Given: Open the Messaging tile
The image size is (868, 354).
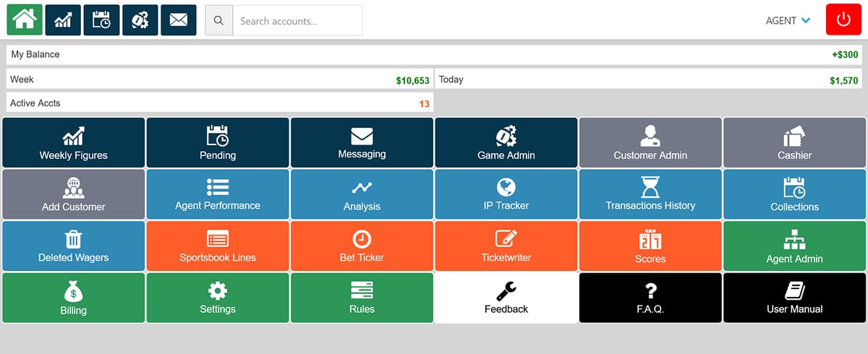Looking at the screenshot, I should [362, 143].
